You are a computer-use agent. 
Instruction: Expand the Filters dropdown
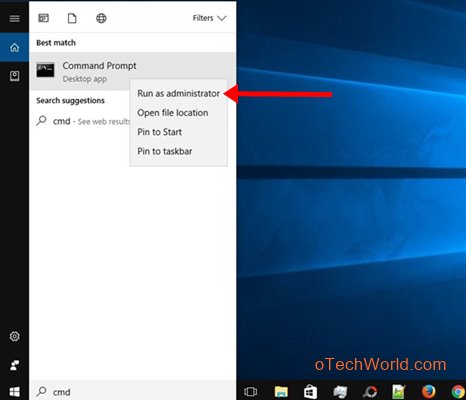[209, 18]
